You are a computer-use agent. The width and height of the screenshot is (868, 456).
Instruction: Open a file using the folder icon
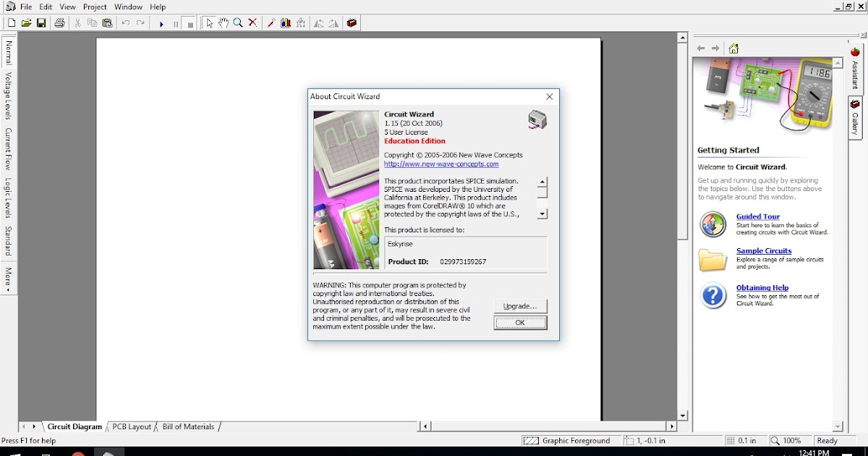click(x=27, y=23)
